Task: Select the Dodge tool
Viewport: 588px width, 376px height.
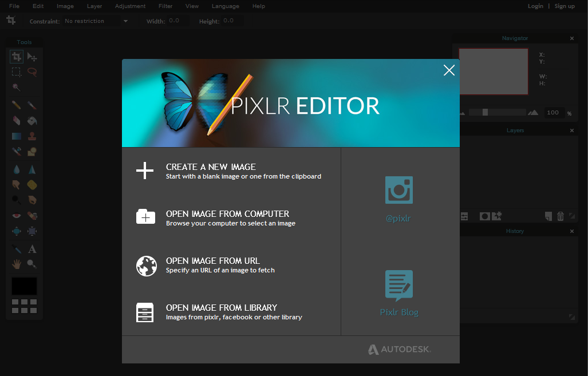Action: click(x=17, y=200)
